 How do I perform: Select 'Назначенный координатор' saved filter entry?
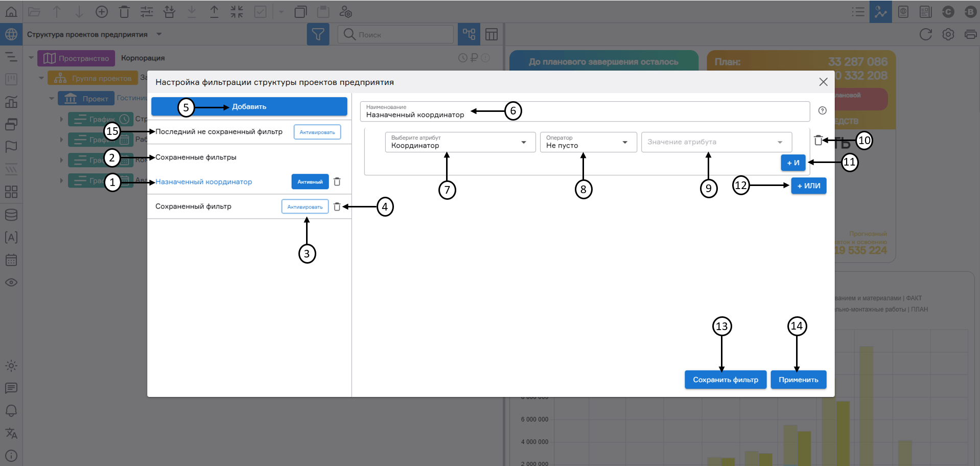click(203, 182)
